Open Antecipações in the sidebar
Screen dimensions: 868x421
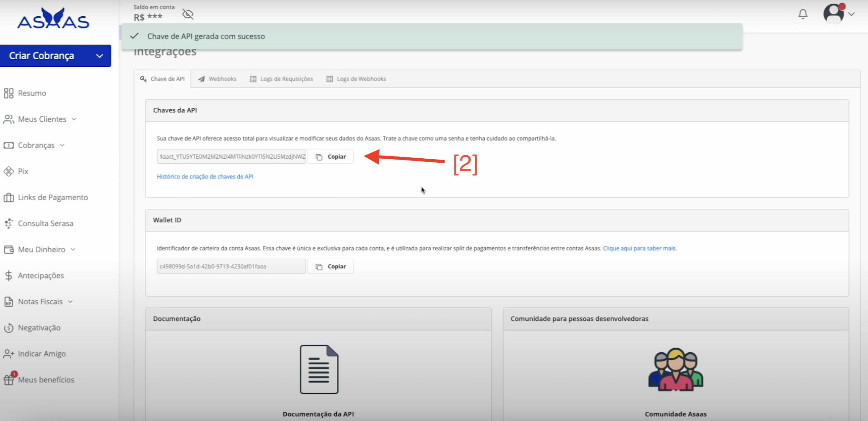[41, 276]
